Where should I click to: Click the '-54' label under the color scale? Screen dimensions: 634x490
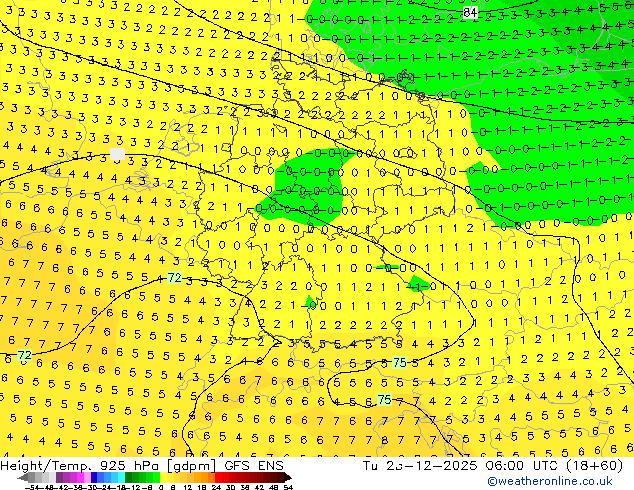coord(32,487)
